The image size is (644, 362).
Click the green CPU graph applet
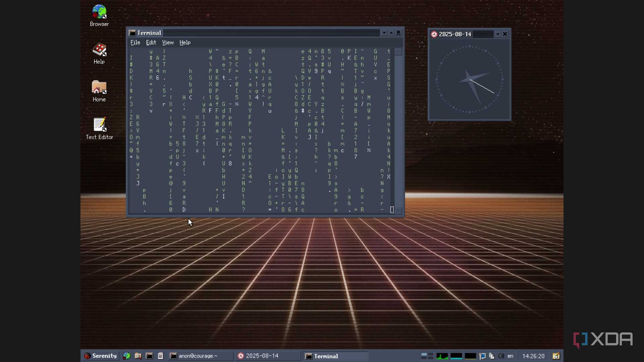(x=442, y=356)
